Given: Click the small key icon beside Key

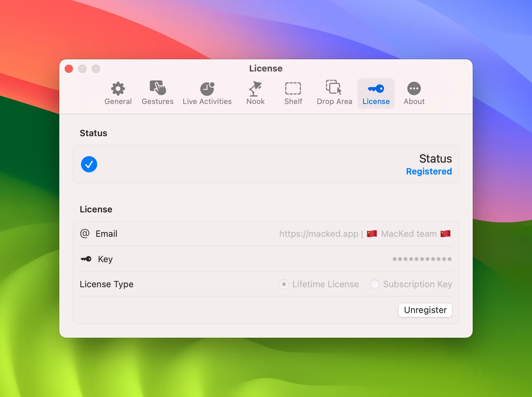Looking at the screenshot, I should coord(86,259).
